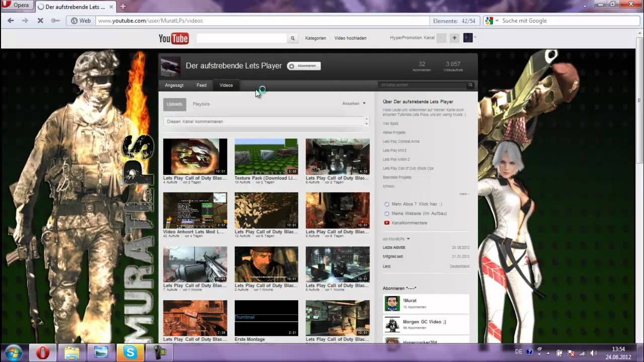Click the Suche mit Google search field
The width and height of the screenshot is (644, 362).
(x=569, y=21)
